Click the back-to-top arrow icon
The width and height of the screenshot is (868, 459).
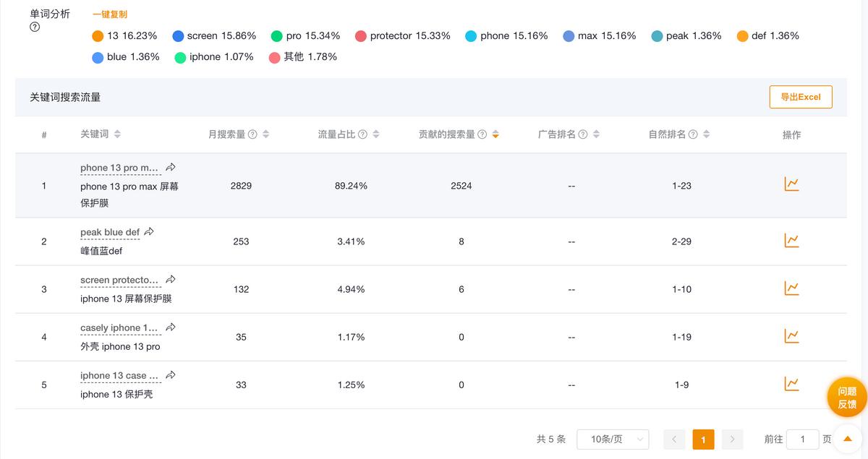pos(847,439)
